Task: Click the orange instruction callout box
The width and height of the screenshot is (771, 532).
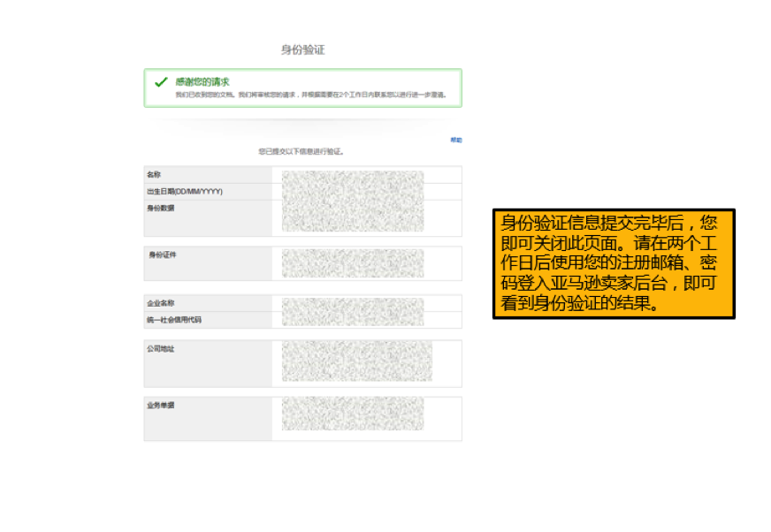Action: tap(614, 263)
